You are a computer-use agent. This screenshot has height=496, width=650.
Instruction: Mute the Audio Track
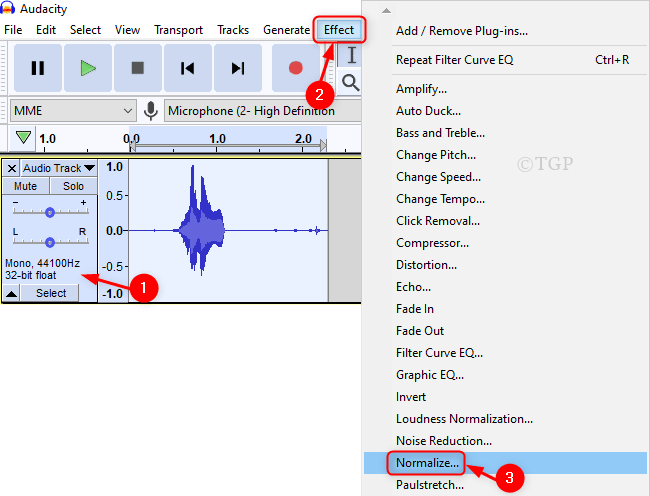(x=26, y=186)
